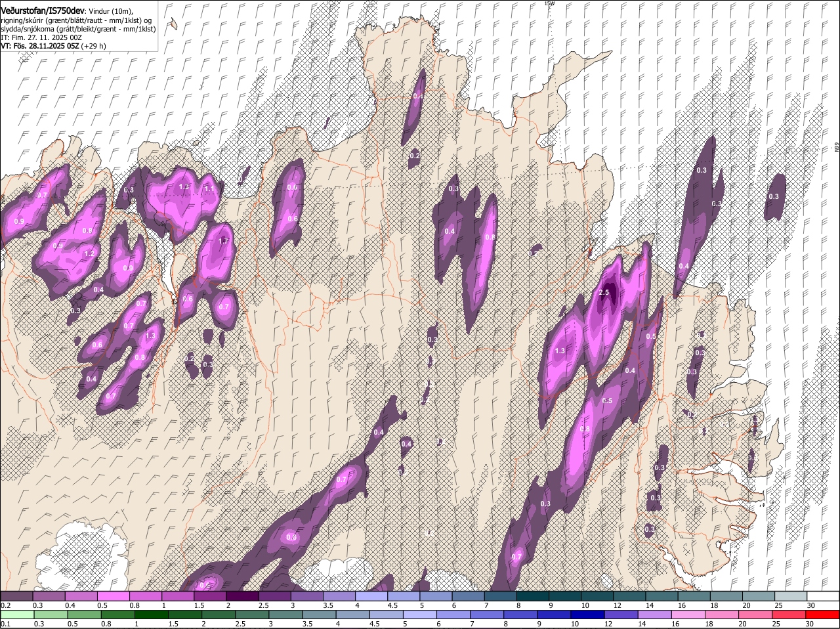
Task: Click the 1.7 precipitation value on the map
Action: pyautogui.click(x=223, y=241)
